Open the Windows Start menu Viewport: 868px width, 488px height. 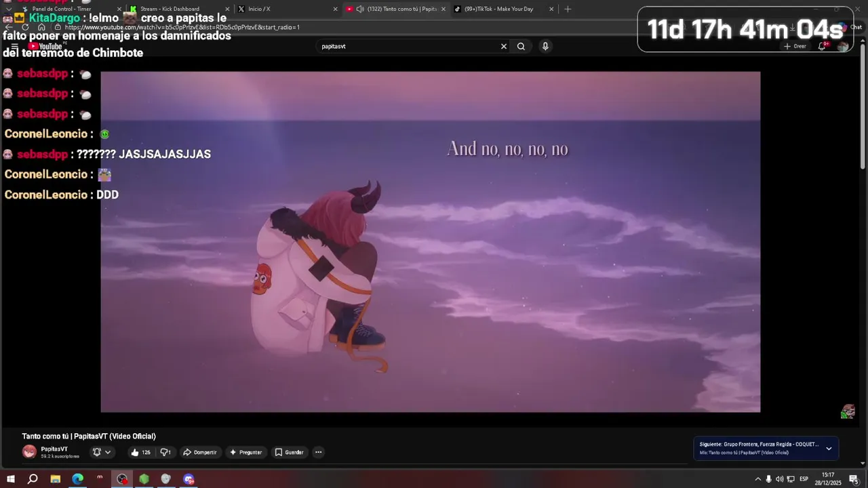coord(10,479)
